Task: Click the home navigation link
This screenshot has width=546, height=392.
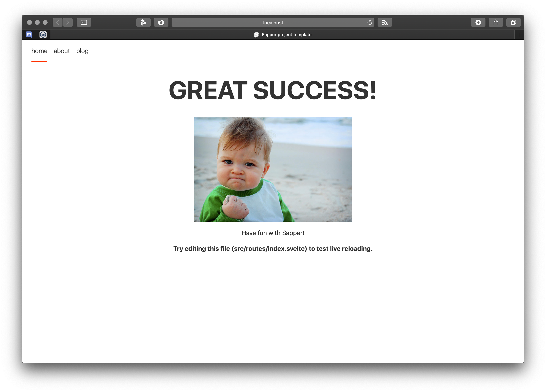Action: [40, 51]
